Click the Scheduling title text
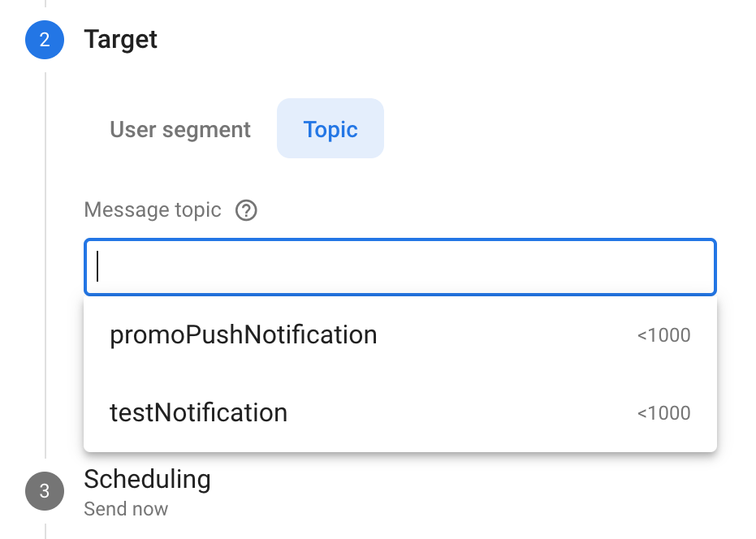The width and height of the screenshot is (756, 539). pyautogui.click(x=147, y=479)
